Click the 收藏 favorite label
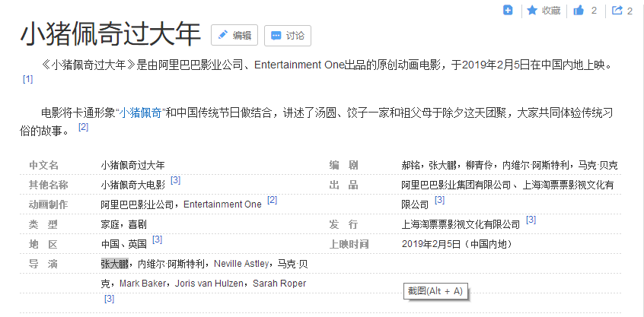Image resolution: width=644 pixels, height=317 pixels. [x=551, y=11]
